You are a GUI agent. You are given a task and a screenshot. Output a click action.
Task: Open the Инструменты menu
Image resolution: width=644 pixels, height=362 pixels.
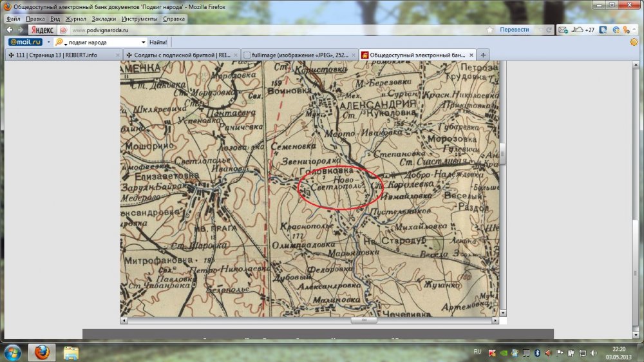click(x=139, y=19)
